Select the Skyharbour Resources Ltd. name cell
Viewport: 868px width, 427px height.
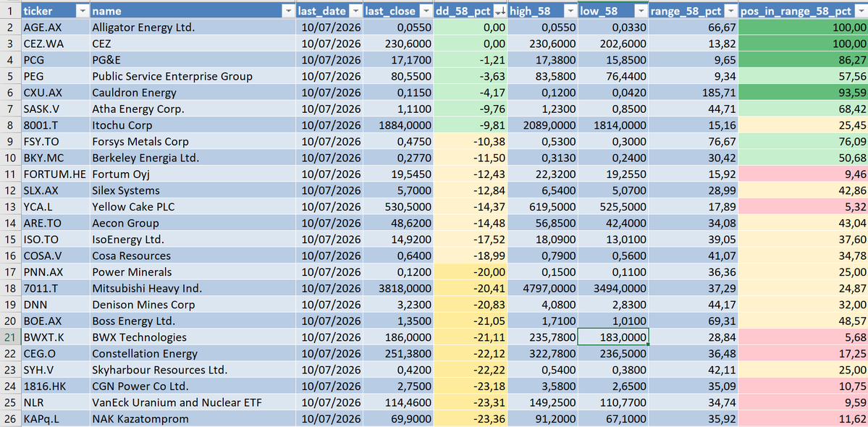coord(193,370)
